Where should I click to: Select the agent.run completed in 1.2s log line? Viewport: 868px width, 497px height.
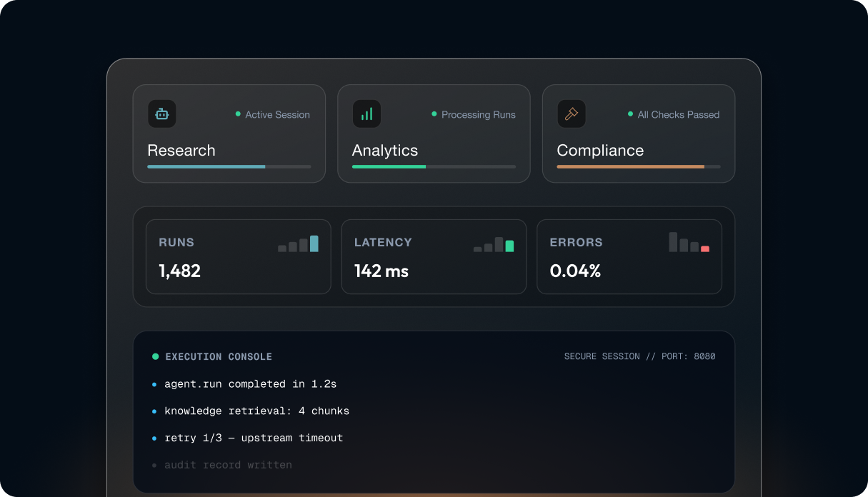pos(251,384)
